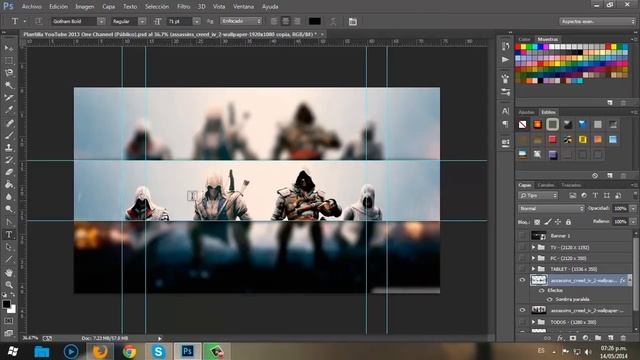Hide the assassins_creed copia layer
640x360 pixels.
click(x=522, y=280)
